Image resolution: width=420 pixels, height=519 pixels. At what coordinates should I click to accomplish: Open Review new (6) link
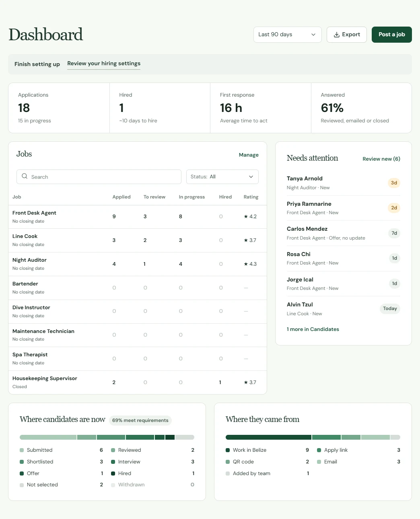pos(381,159)
